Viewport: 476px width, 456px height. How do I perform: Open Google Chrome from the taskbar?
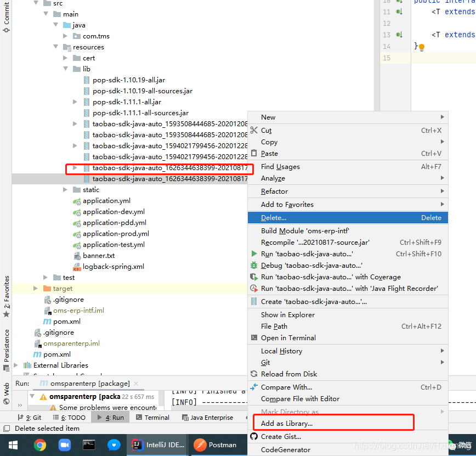tap(40, 445)
